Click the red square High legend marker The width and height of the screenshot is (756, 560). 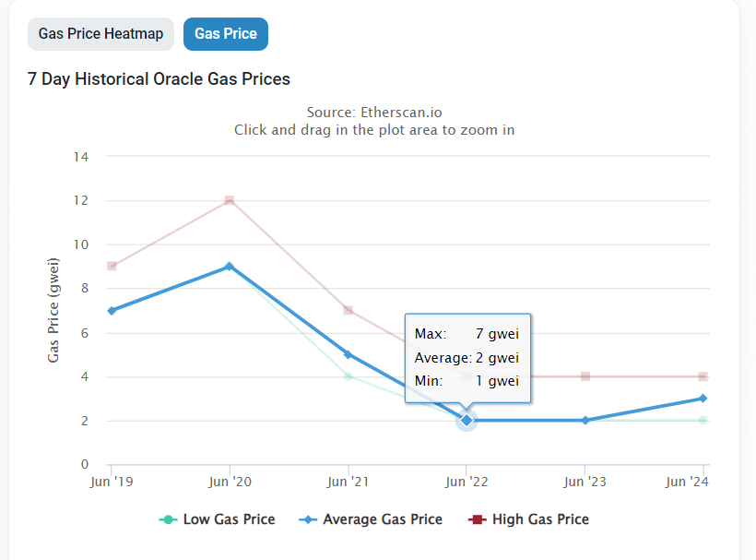click(x=477, y=519)
